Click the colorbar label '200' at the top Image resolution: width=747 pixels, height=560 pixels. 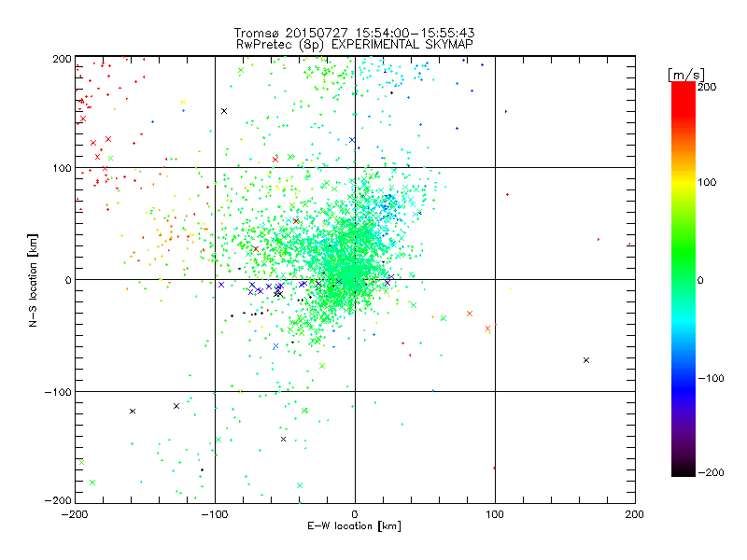click(x=707, y=87)
